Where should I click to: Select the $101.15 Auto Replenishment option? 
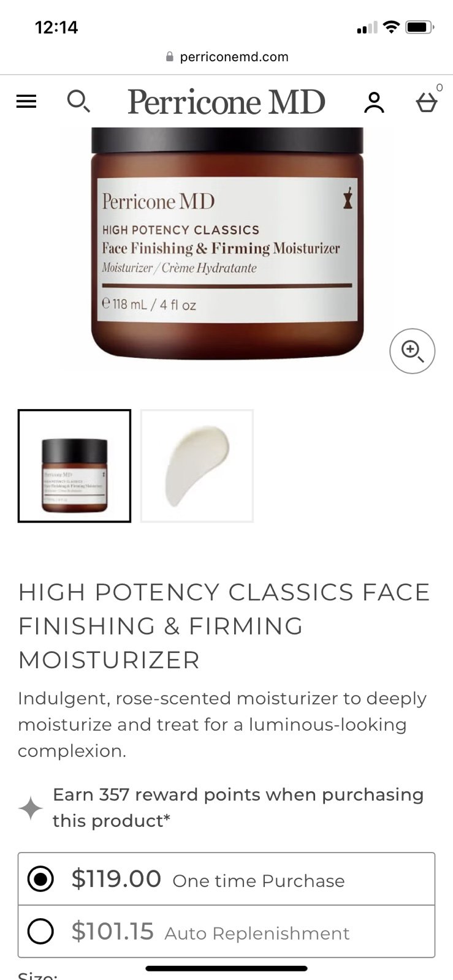226,932
